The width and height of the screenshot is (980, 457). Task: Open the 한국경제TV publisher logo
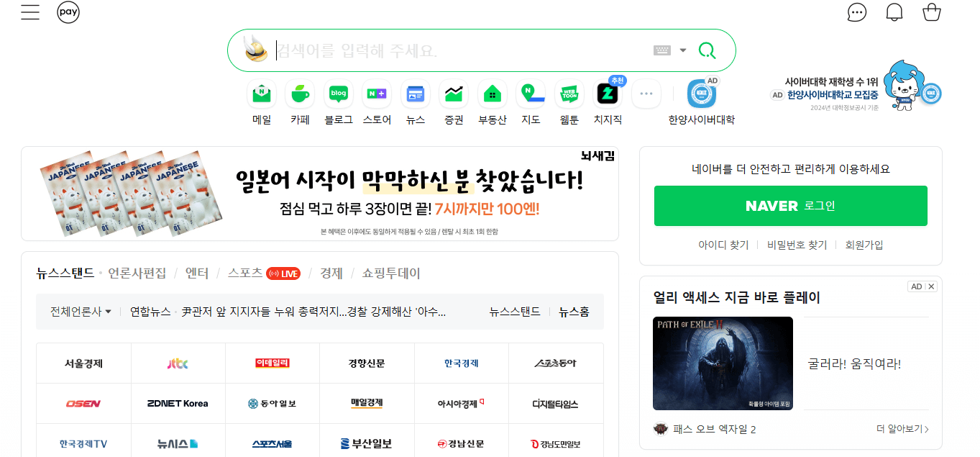point(83,443)
